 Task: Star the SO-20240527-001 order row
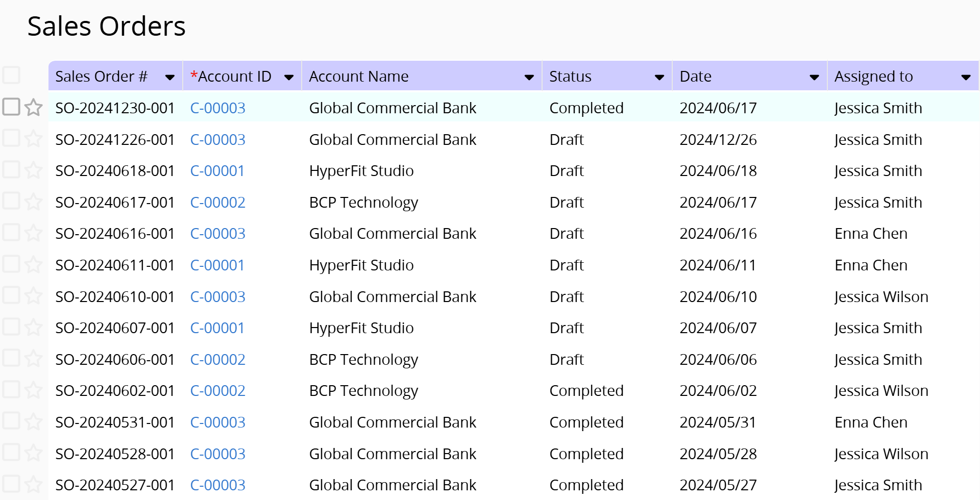click(34, 485)
